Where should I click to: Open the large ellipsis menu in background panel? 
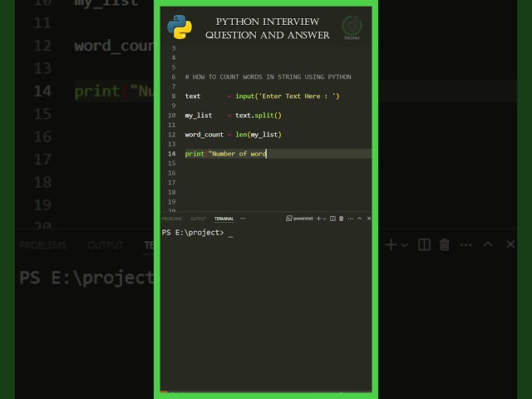coord(465,245)
